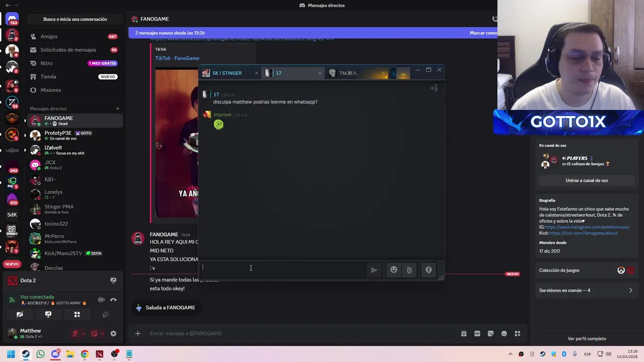Viewport: 644px width, 362px height.
Task: Attach a file in the Steam chat
Action: (409, 270)
